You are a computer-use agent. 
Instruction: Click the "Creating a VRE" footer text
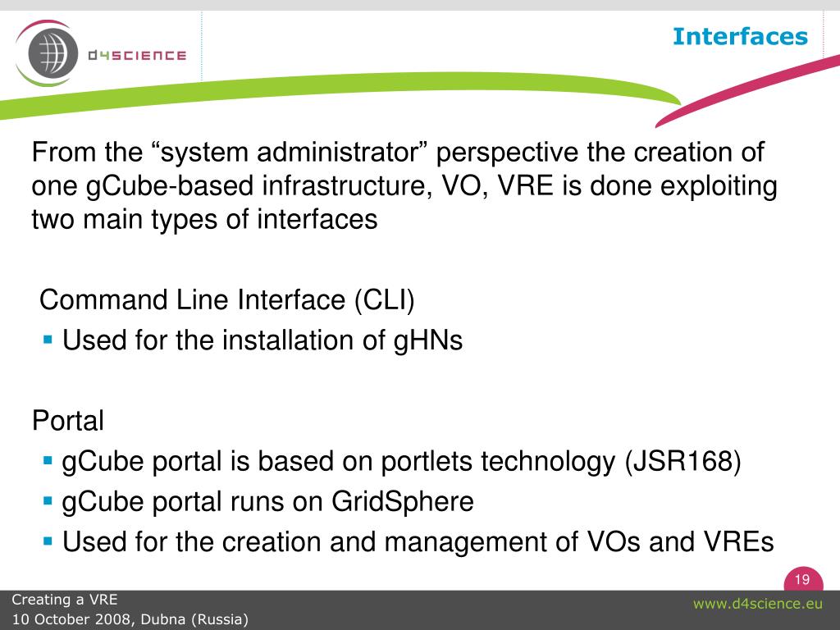click(x=65, y=600)
